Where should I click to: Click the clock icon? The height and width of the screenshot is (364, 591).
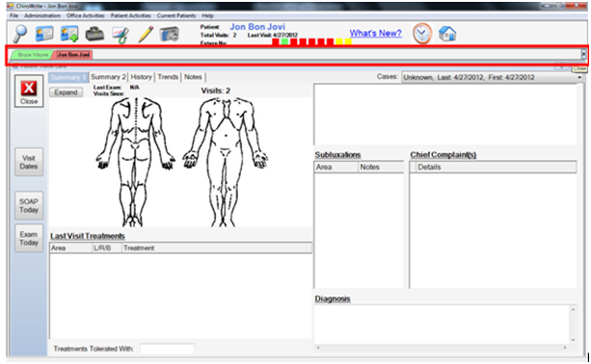coord(421,34)
